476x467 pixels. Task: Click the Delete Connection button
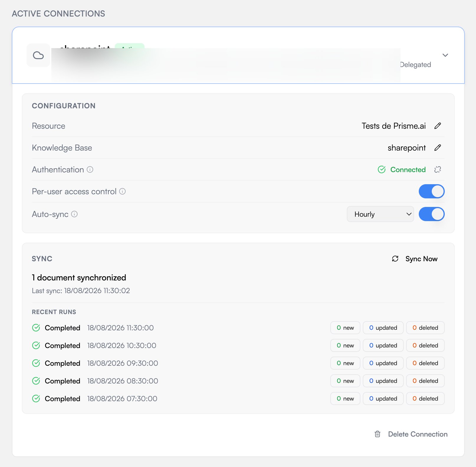[x=411, y=434]
